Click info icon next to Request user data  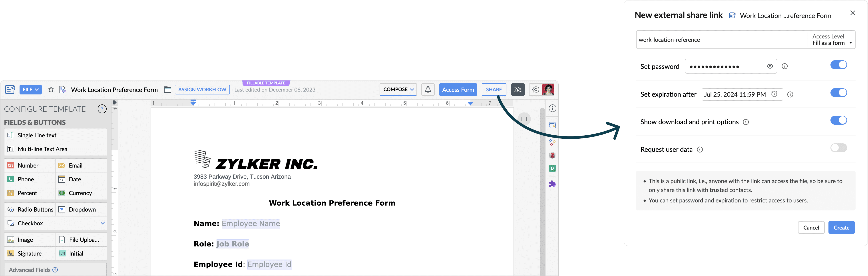click(x=700, y=150)
